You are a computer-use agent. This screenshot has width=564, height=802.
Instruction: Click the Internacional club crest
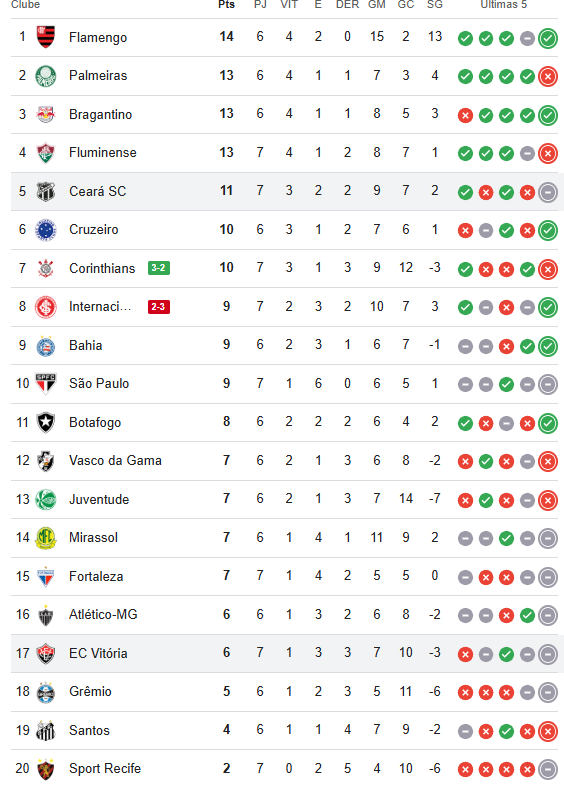(x=46, y=307)
